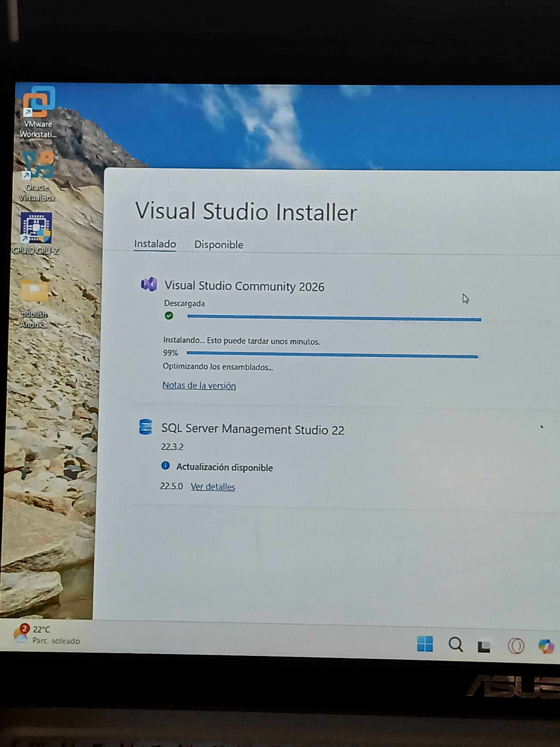560x747 pixels.
Task: Open the publish Andrik folder on desktop
Action: [x=34, y=304]
